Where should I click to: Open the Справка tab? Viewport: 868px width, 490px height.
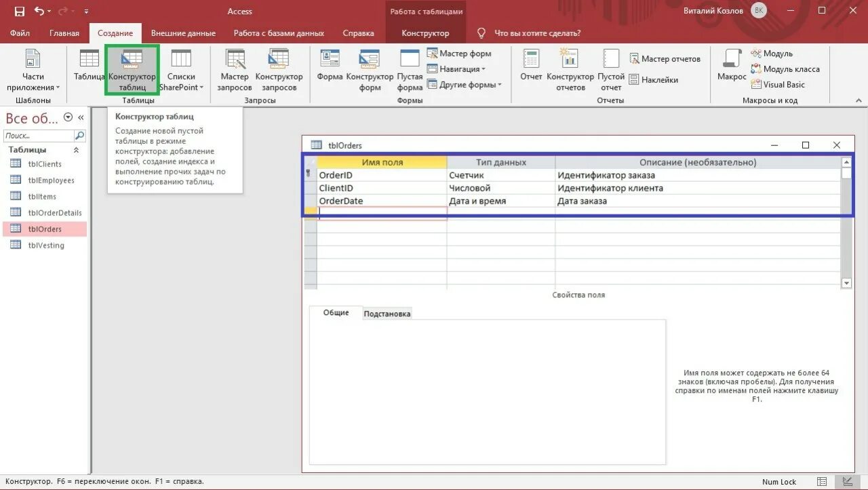(358, 33)
